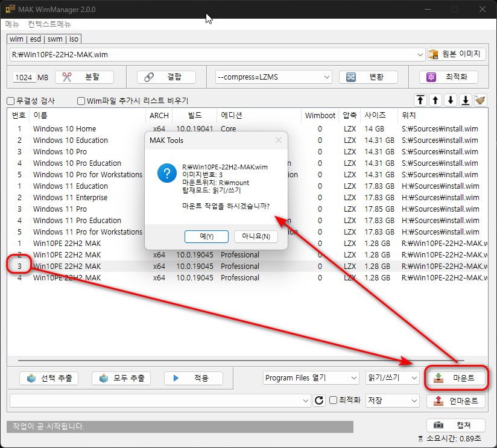Click the 1024 MB size input field
The height and width of the screenshot is (448, 497).
24,77
